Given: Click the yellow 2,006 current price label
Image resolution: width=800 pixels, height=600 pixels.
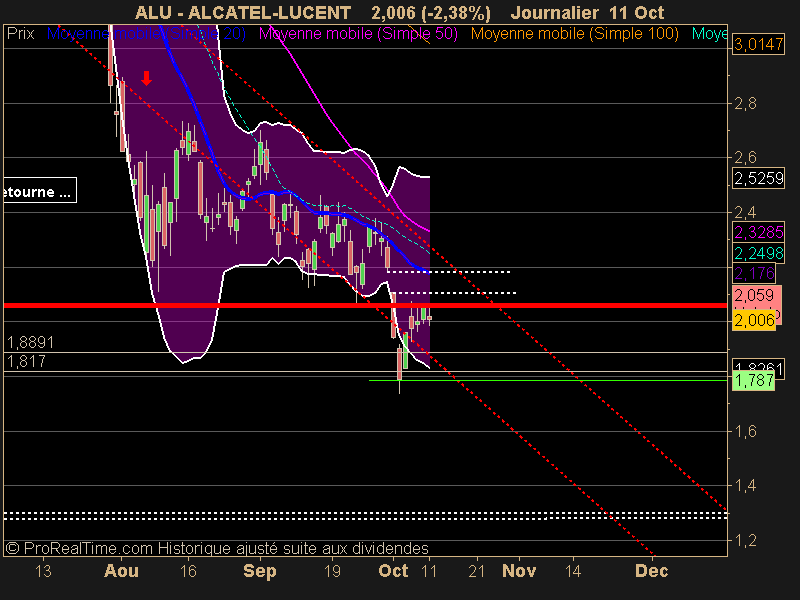Looking at the screenshot, I should pos(754,320).
